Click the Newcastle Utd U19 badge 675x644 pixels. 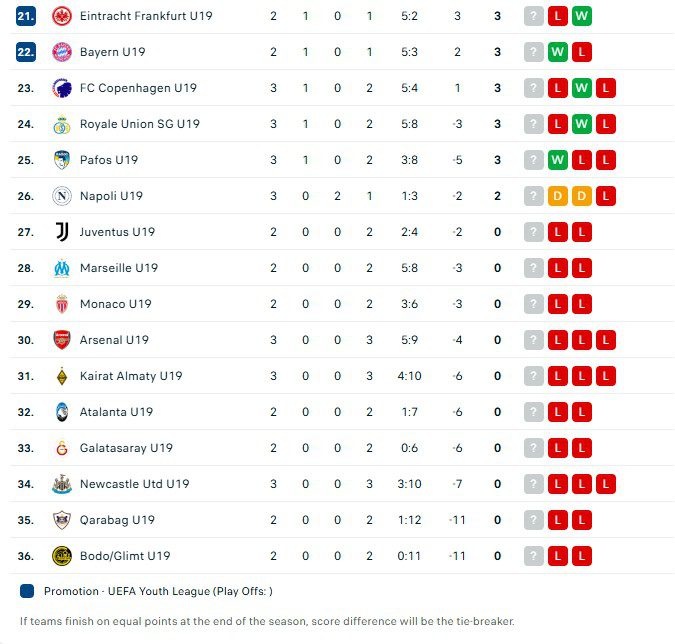(x=62, y=484)
